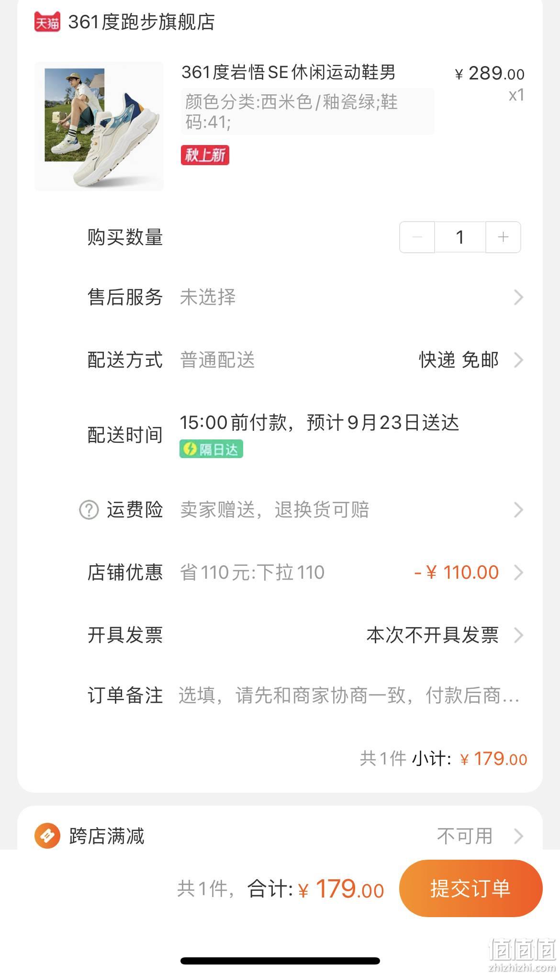This screenshot has width=560, height=976.
Task: Open the sneaker product thumbnail
Action: tap(99, 126)
